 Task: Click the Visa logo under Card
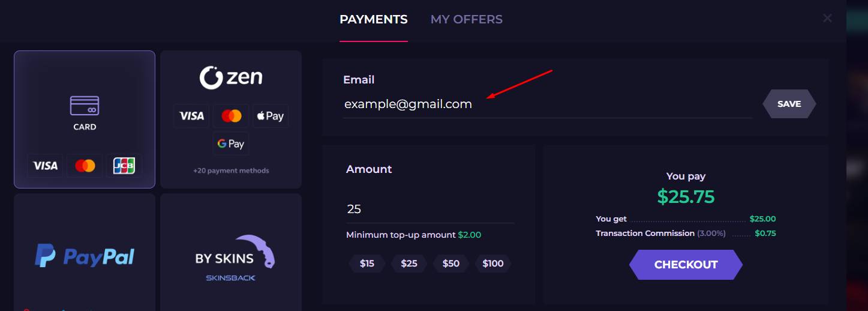[45, 166]
